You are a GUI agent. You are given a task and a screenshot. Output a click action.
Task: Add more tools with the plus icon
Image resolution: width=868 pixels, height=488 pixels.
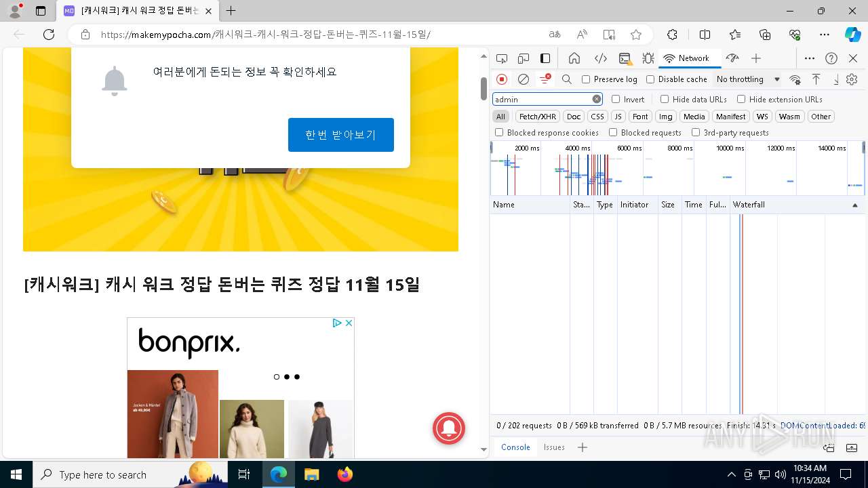coord(756,58)
